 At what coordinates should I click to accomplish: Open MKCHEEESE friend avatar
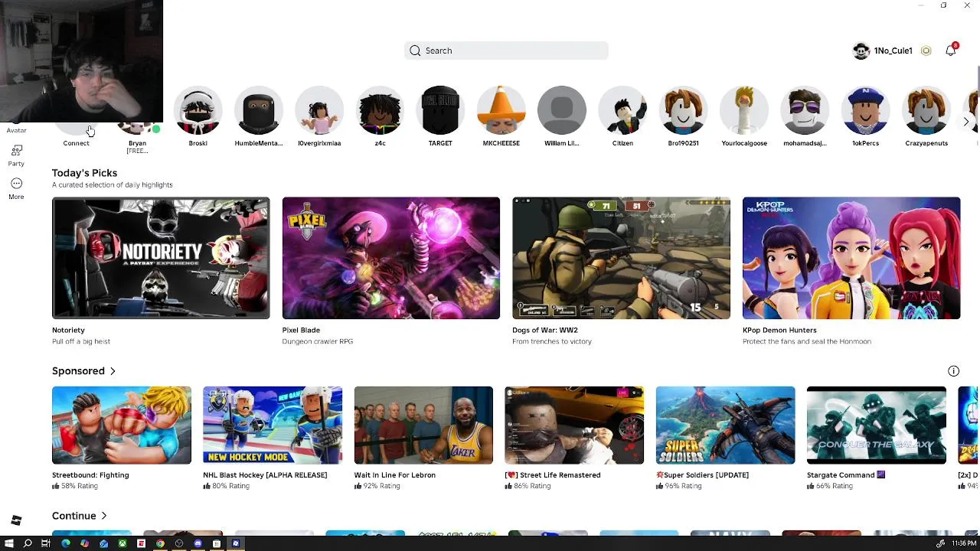501,110
